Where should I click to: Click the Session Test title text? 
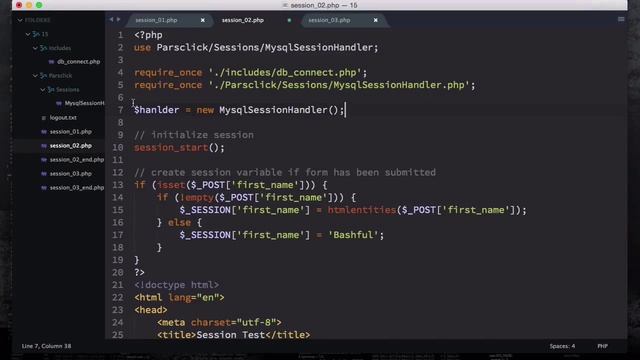[x=231, y=335]
